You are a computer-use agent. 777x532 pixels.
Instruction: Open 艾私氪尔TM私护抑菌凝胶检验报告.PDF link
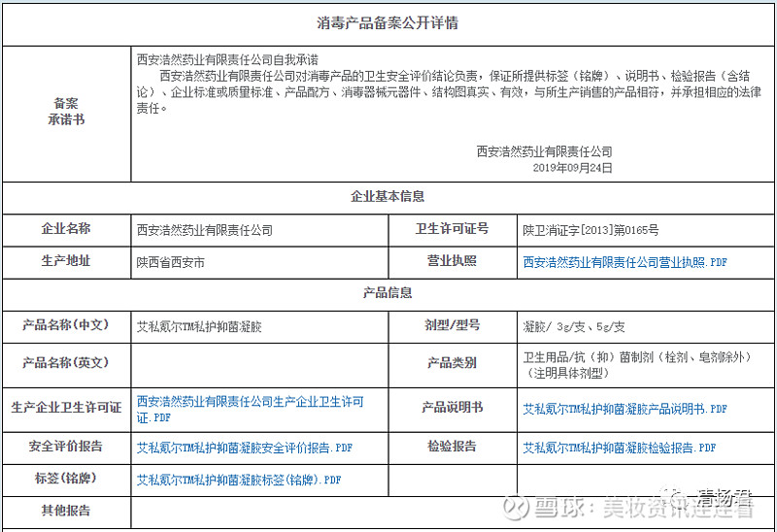tap(620, 448)
